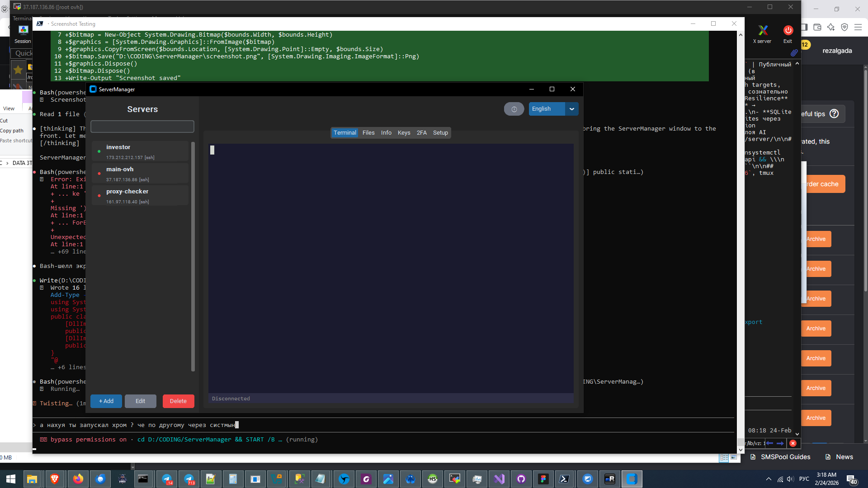The height and width of the screenshot is (488, 868).
Task: Switch to the Files tab
Action: (368, 133)
